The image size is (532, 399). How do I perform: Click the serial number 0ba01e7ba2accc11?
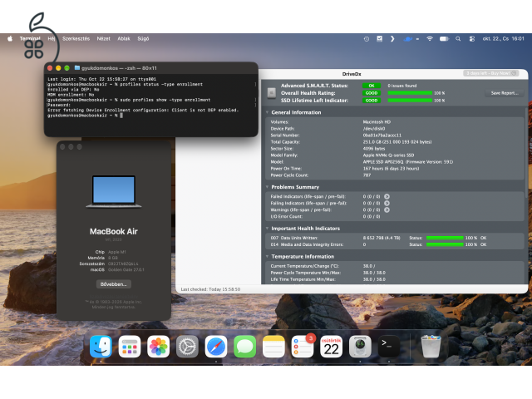(x=382, y=135)
